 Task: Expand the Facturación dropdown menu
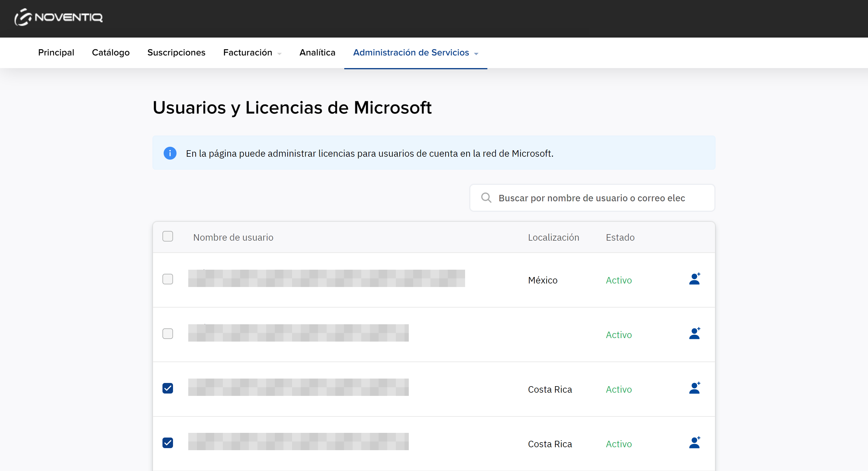pyautogui.click(x=252, y=53)
